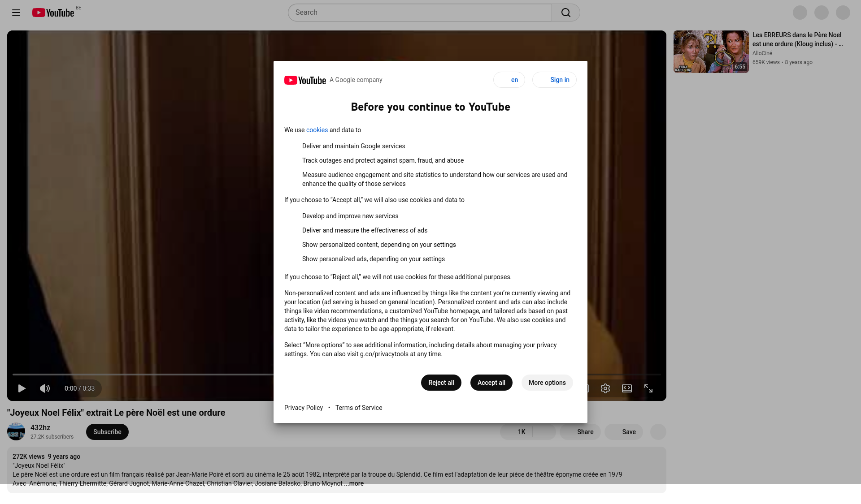Image resolution: width=861 pixels, height=504 pixels.
Task: Mute the video volume
Action: pos(45,388)
